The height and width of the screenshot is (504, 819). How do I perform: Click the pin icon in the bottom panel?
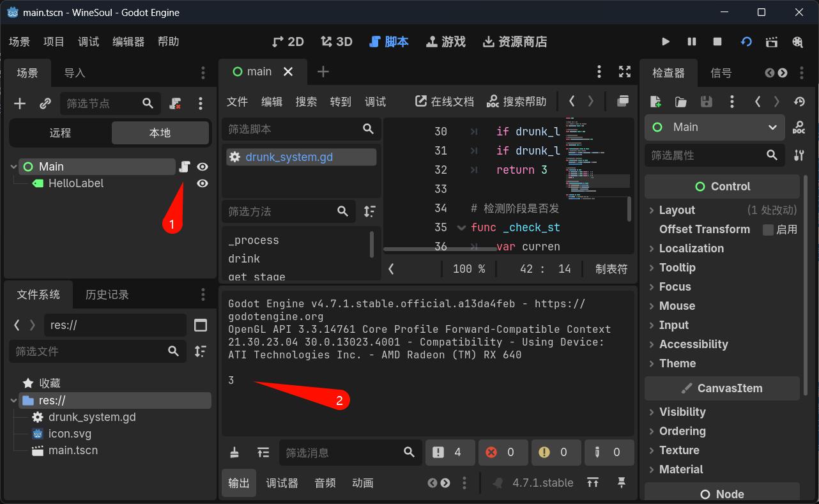click(x=621, y=483)
